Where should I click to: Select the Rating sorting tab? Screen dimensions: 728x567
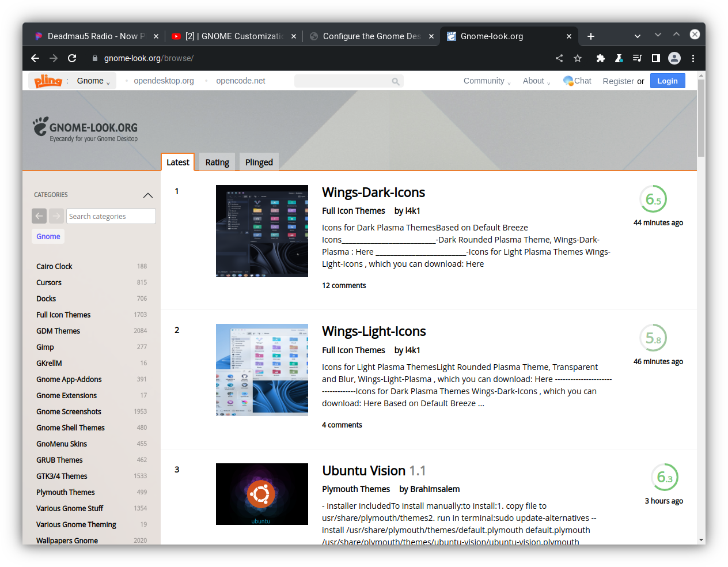(x=217, y=162)
